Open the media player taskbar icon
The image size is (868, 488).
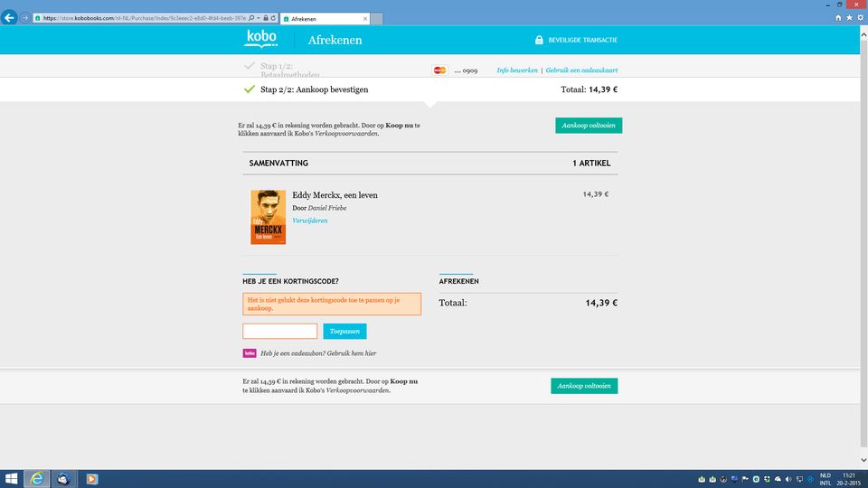(92, 479)
